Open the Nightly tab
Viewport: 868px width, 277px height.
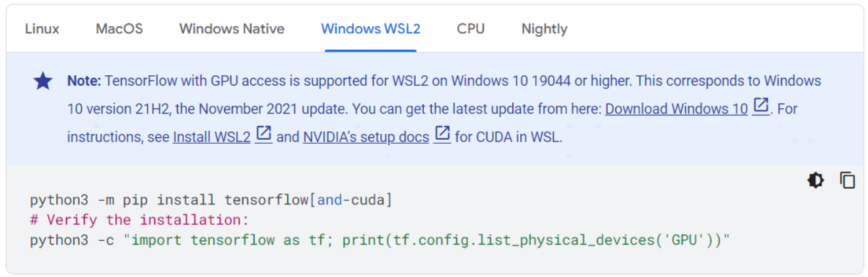pos(545,29)
